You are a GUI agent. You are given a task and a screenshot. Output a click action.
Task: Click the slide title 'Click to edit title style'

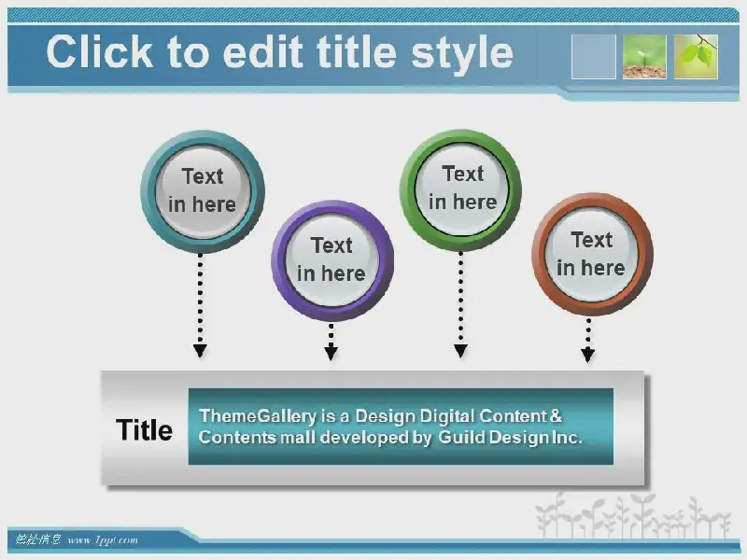click(279, 52)
